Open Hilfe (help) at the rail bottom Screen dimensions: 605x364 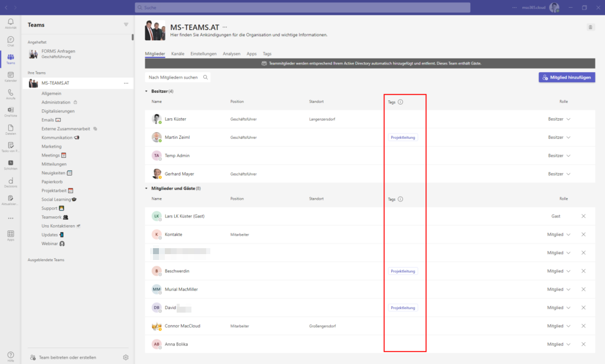point(11,356)
